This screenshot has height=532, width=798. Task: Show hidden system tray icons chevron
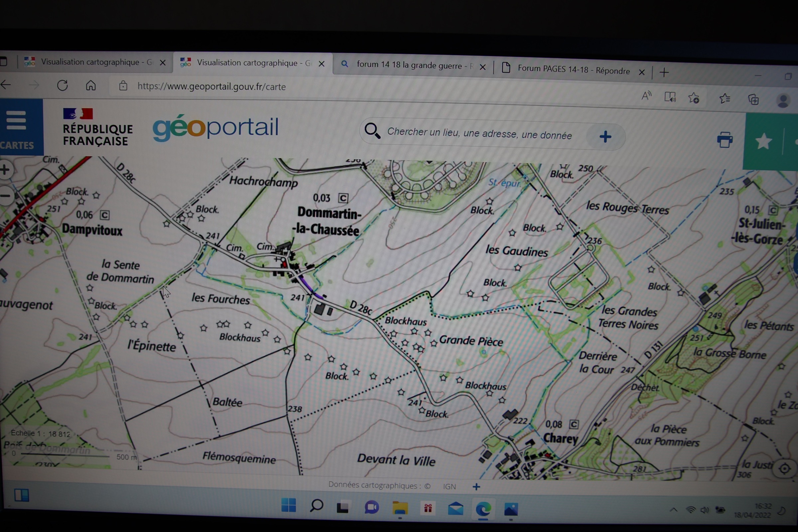point(674,510)
